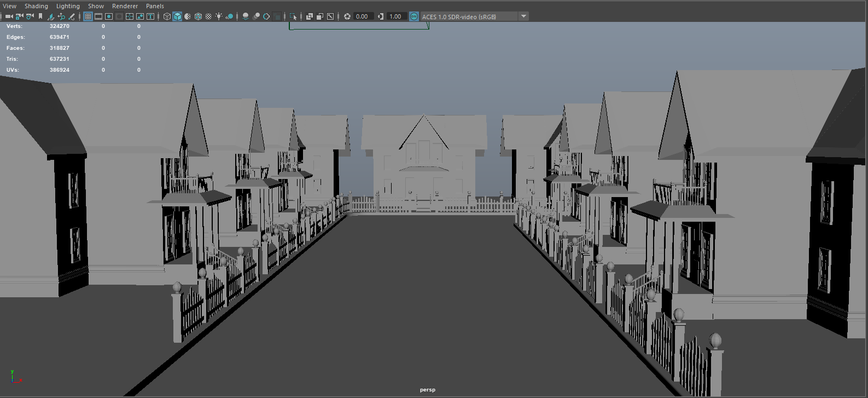Open the Panels menu
This screenshot has width=868, height=398.
click(155, 6)
